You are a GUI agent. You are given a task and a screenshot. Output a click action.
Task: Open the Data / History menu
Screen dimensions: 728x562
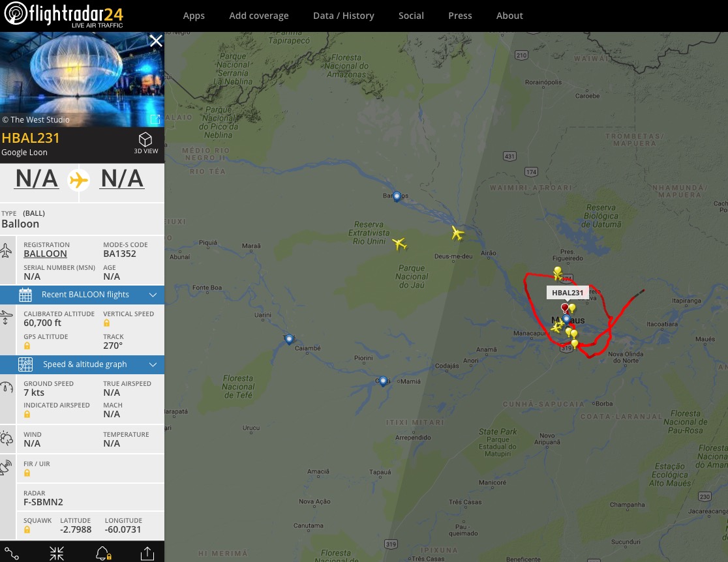[344, 16]
